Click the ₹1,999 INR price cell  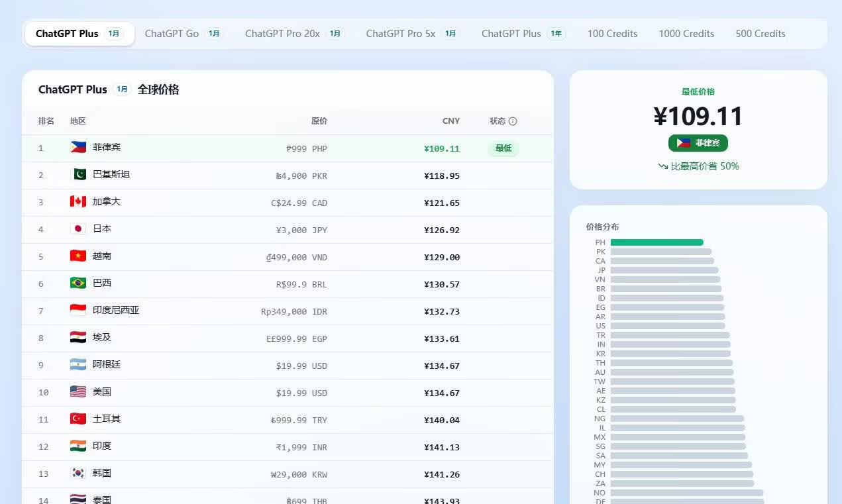pyautogui.click(x=302, y=447)
